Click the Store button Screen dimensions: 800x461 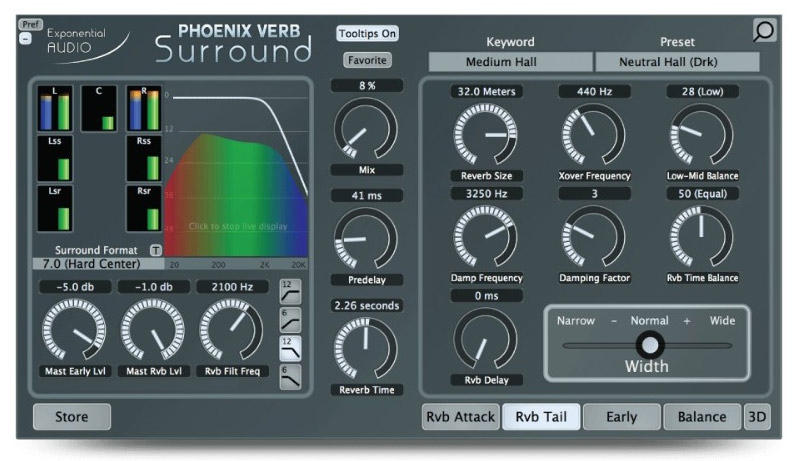pos(72,417)
